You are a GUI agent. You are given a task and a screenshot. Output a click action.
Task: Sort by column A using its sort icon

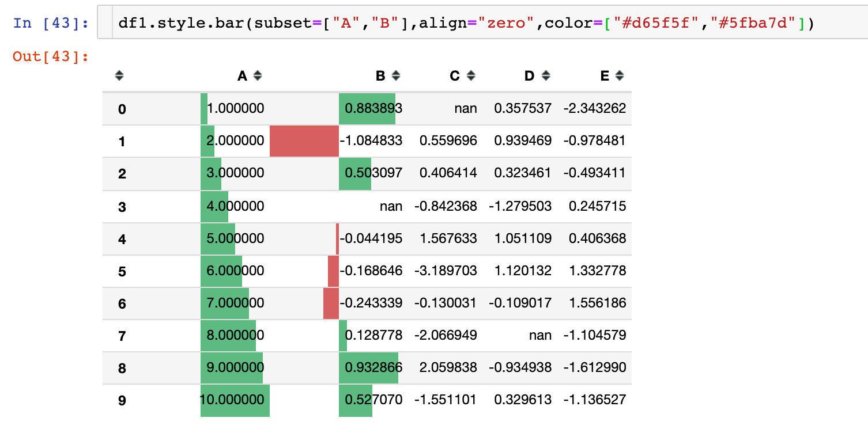tap(258, 75)
